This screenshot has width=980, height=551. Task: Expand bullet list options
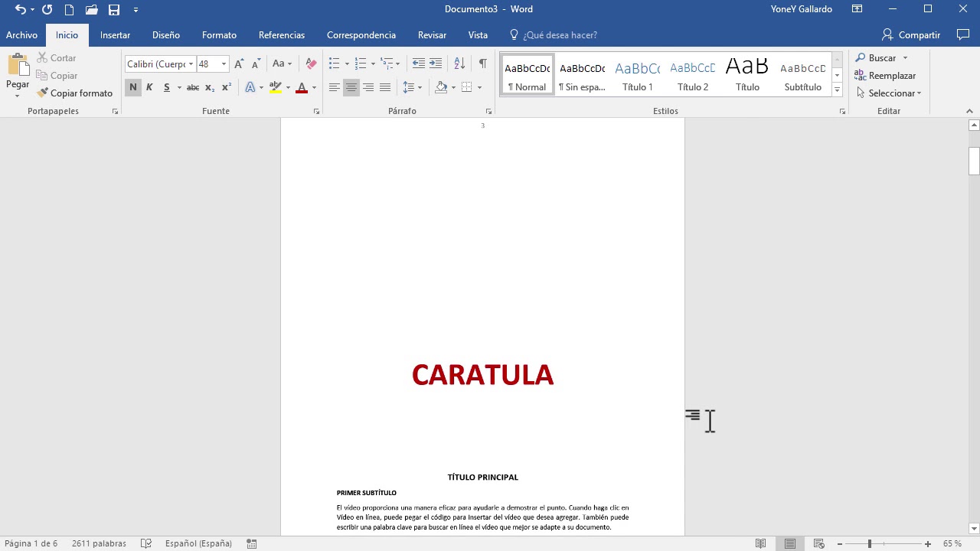[347, 64]
